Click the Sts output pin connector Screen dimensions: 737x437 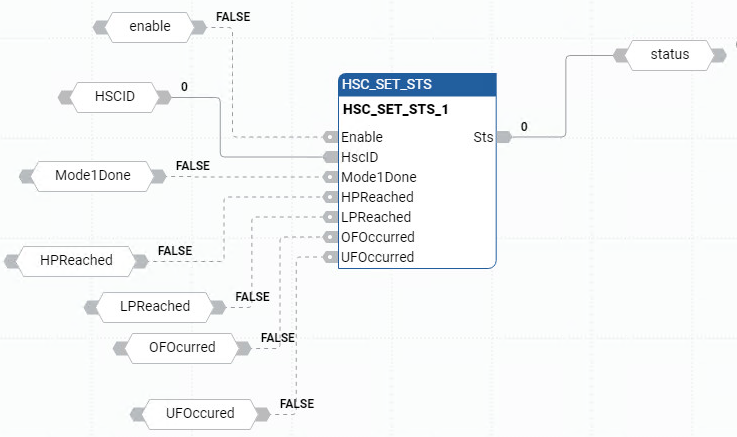(x=503, y=137)
